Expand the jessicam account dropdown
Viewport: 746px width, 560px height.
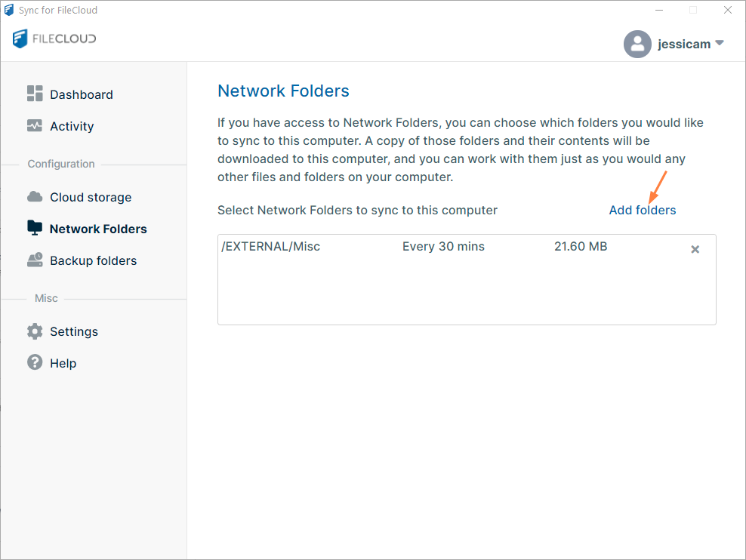pyautogui.click(x=719, y=44)
